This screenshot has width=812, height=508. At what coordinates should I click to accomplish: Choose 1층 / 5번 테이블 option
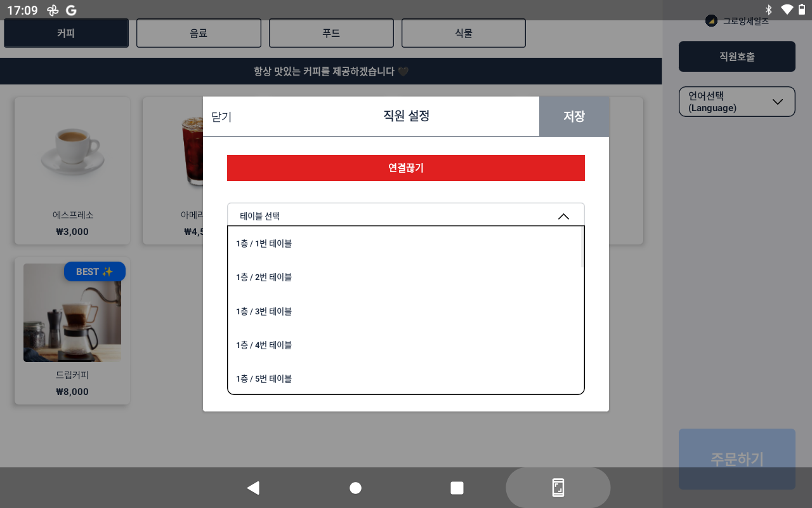click(x=264, y=379)
